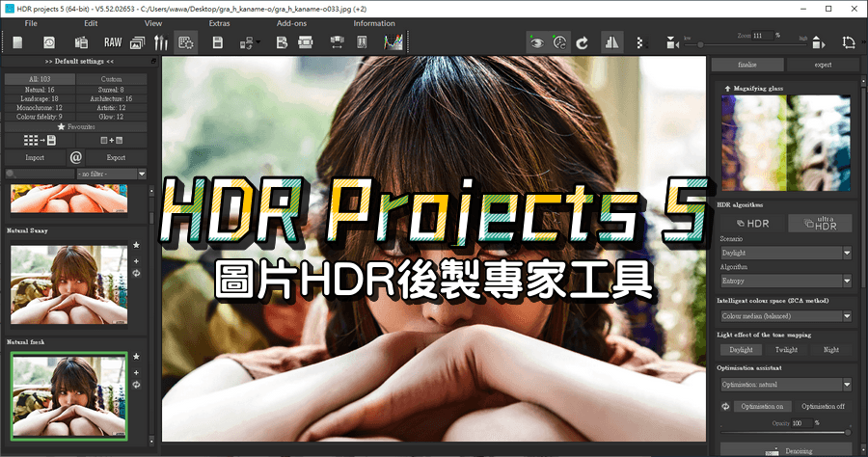Open the Algorithm Entropy dropdown

(785, 282)
